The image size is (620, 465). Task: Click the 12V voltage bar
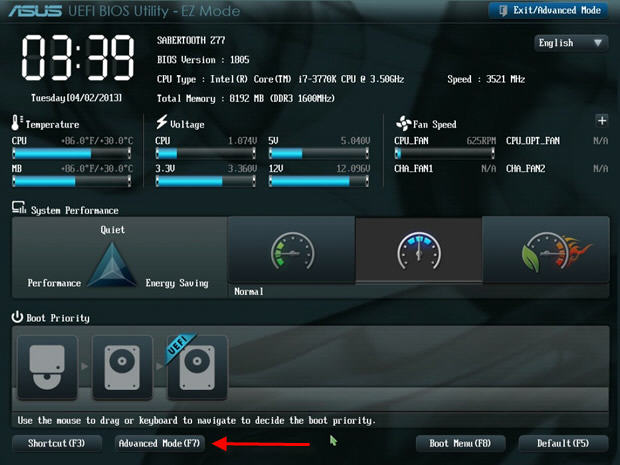pyautogui.click(x=319, y=181)
